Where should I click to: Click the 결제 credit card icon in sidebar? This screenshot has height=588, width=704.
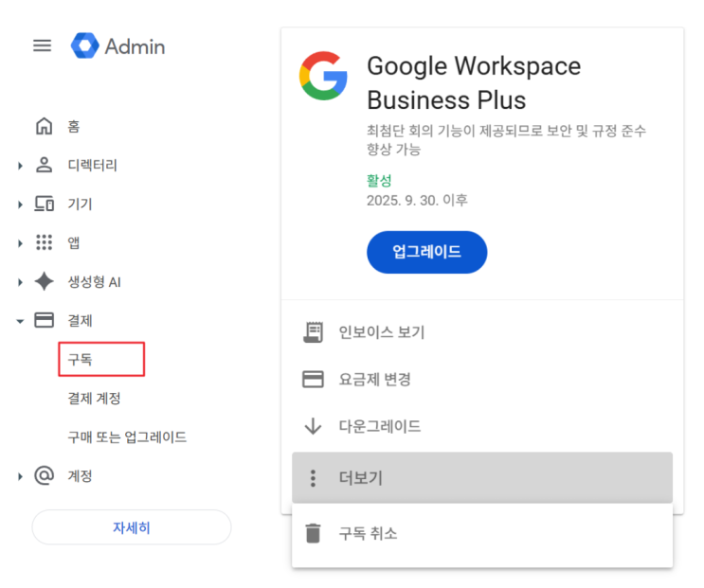point(44,320)
